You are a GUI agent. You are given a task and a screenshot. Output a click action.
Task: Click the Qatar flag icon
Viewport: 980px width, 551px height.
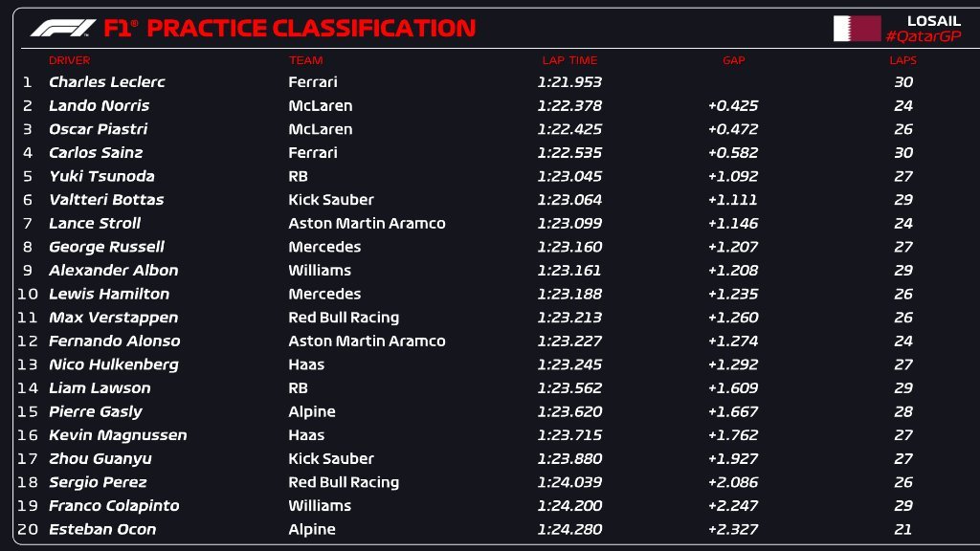(x=857, y=29)
